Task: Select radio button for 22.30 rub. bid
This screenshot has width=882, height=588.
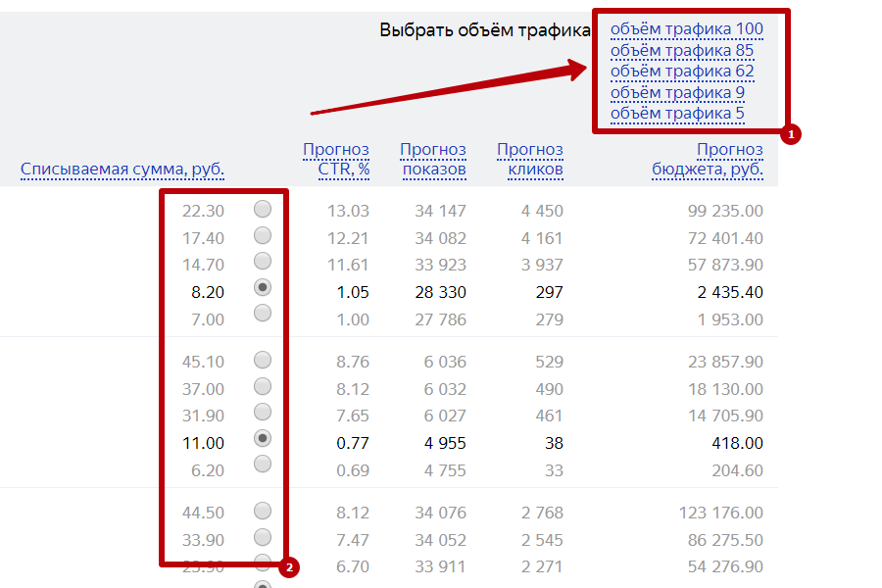Action: (x=262, y=209)
